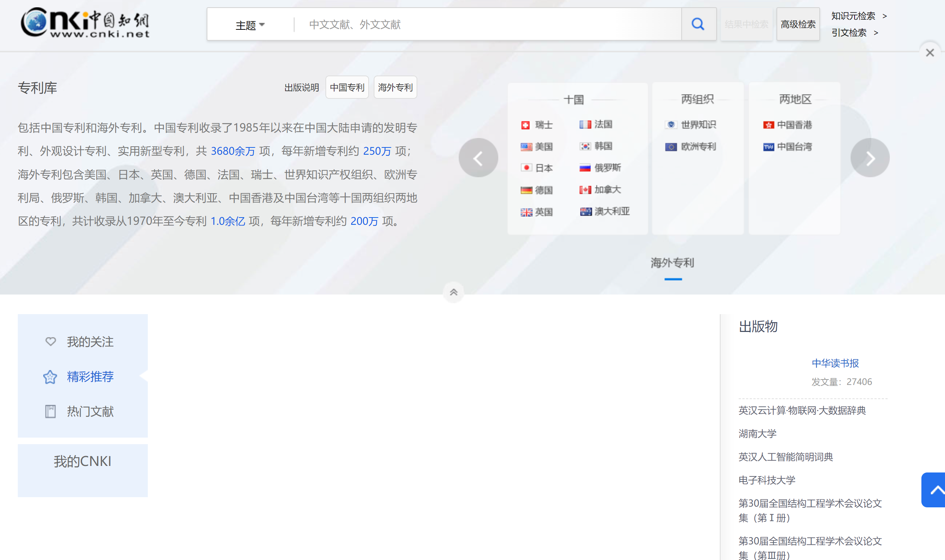945x560 pixels.
Task: Click the carousel right arrow
Action: click(870, 158)
